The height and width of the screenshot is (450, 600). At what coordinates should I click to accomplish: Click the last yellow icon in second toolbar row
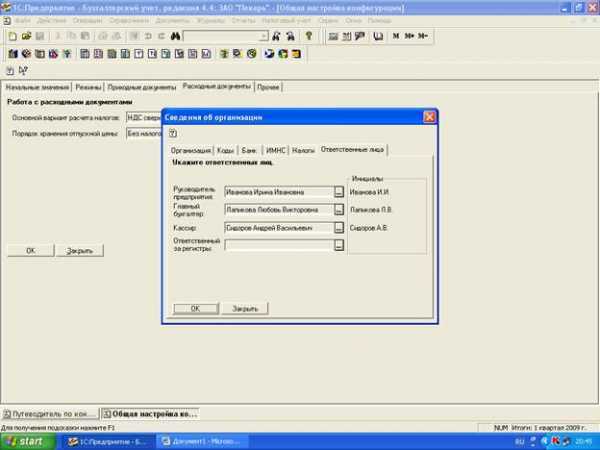(296, 54)
